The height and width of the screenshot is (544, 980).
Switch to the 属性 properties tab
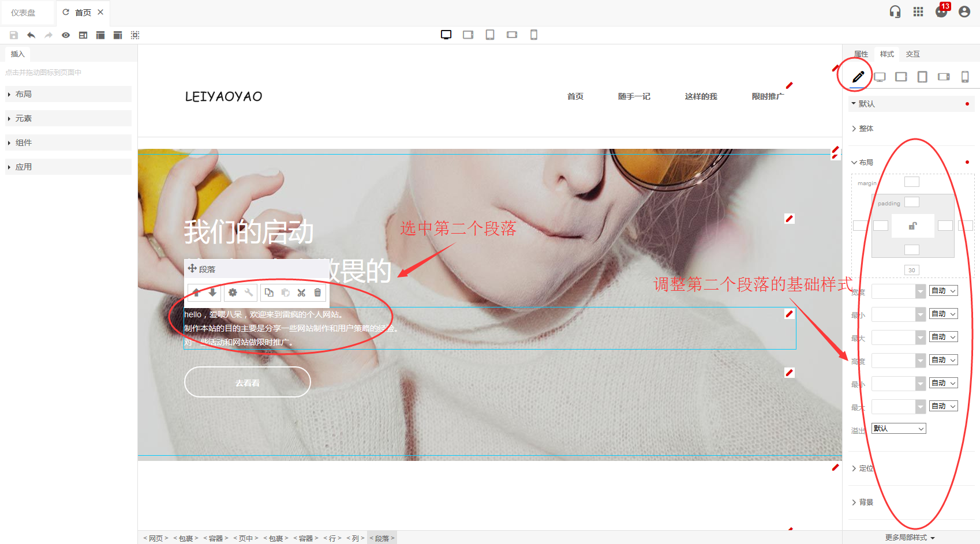click(861, 54)
